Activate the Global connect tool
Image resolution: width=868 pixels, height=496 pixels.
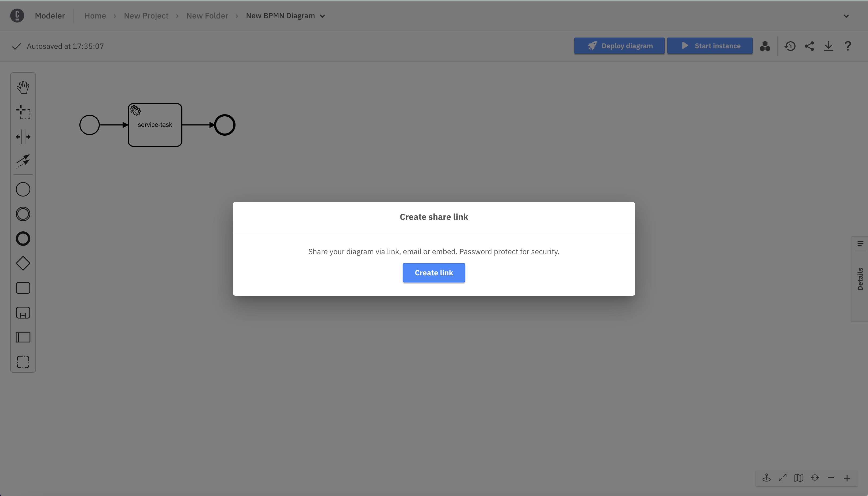pyautogui.click(x=23, y=161)
